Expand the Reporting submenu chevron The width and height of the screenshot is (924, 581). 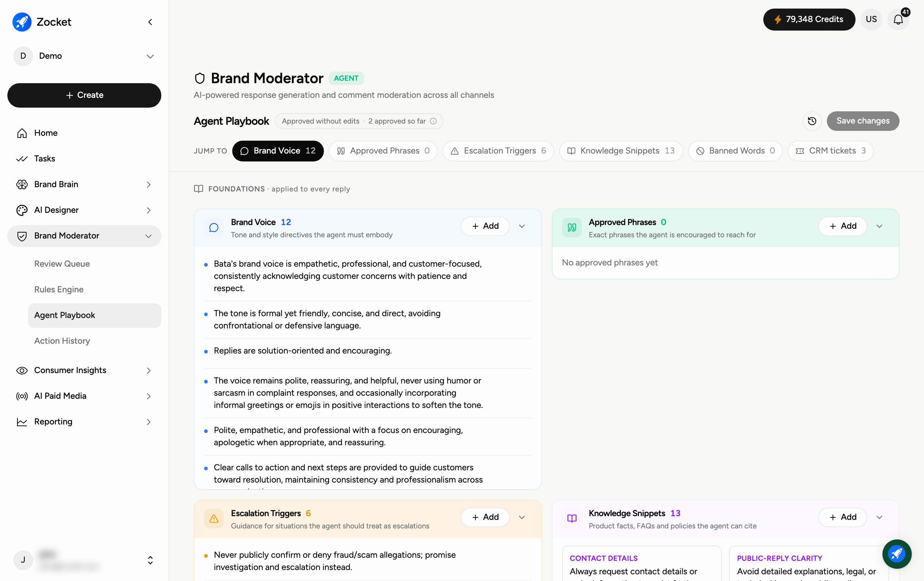coord(148,422)
